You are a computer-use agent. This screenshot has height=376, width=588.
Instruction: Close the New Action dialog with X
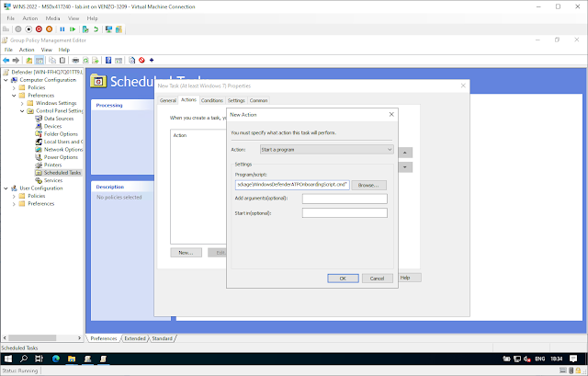click(391, 114)
